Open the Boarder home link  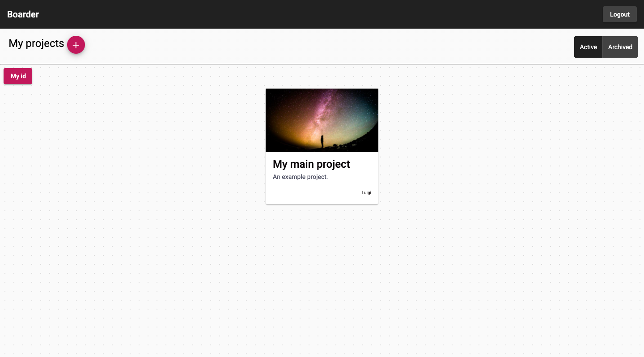pos(23,14)
